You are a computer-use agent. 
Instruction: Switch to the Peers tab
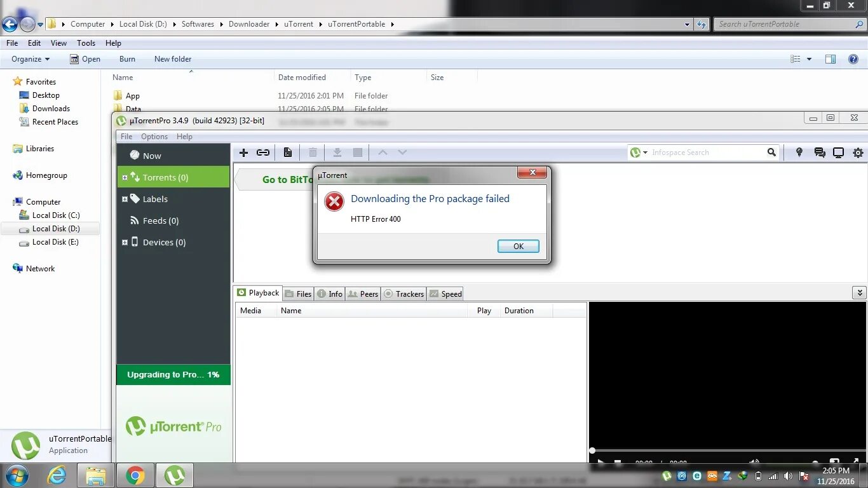(363, 294)
